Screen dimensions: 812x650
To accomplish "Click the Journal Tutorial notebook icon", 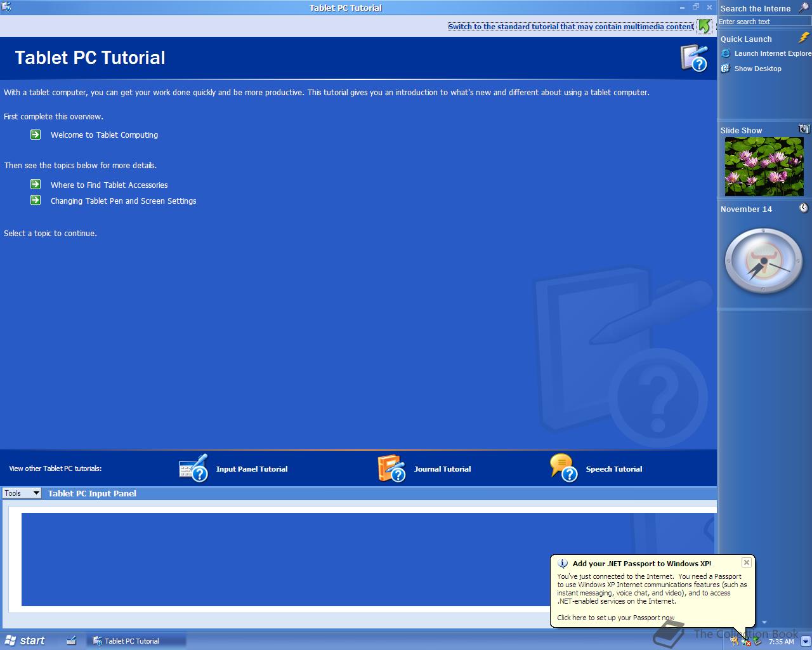I will pos(391,468).
